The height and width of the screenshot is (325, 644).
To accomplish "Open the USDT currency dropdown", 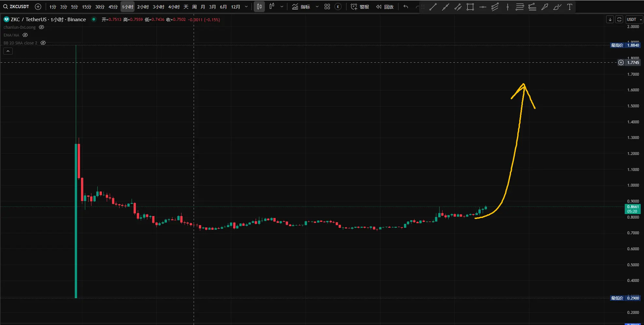I will pos(634,20).
